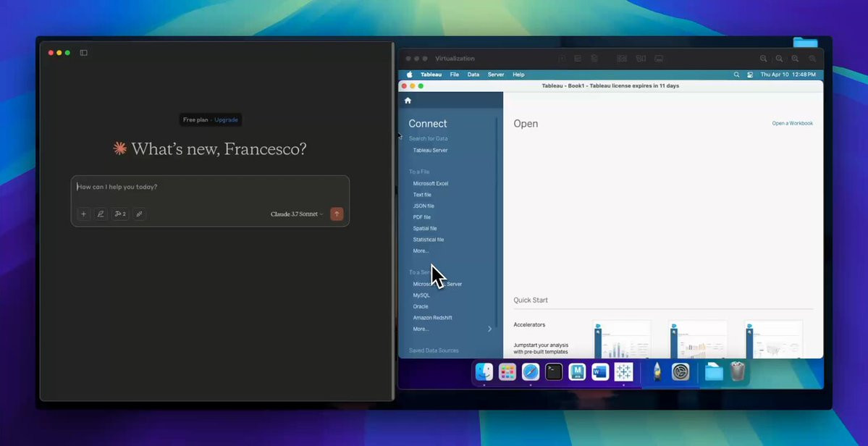Open Terminal from the VM dock
868x446 pixels.
[x=554, y=372]
